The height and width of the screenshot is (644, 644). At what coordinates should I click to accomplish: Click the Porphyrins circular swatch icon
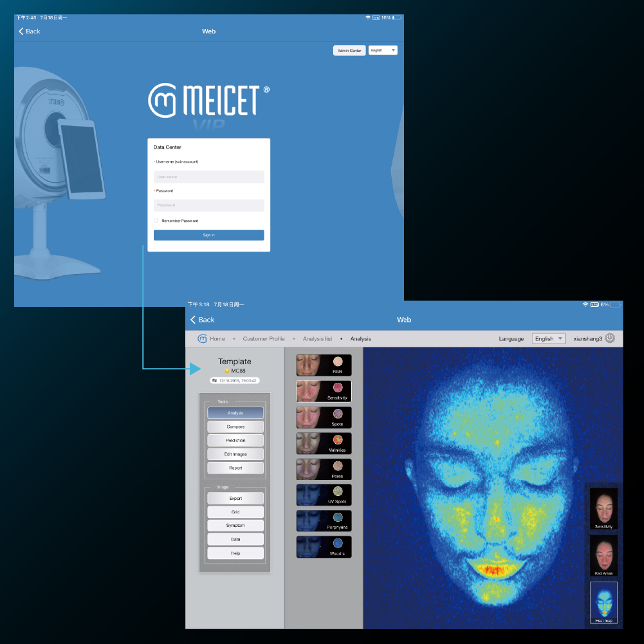[x=338, y=517]
